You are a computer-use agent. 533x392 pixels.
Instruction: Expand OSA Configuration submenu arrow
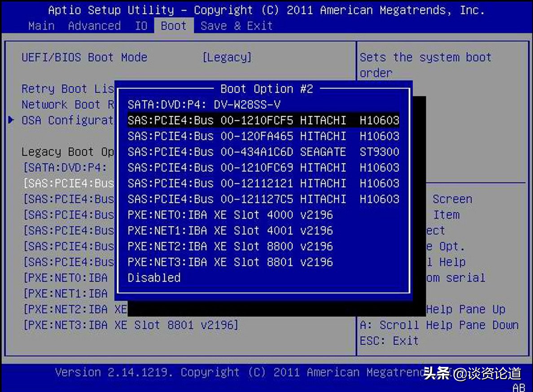11,120
